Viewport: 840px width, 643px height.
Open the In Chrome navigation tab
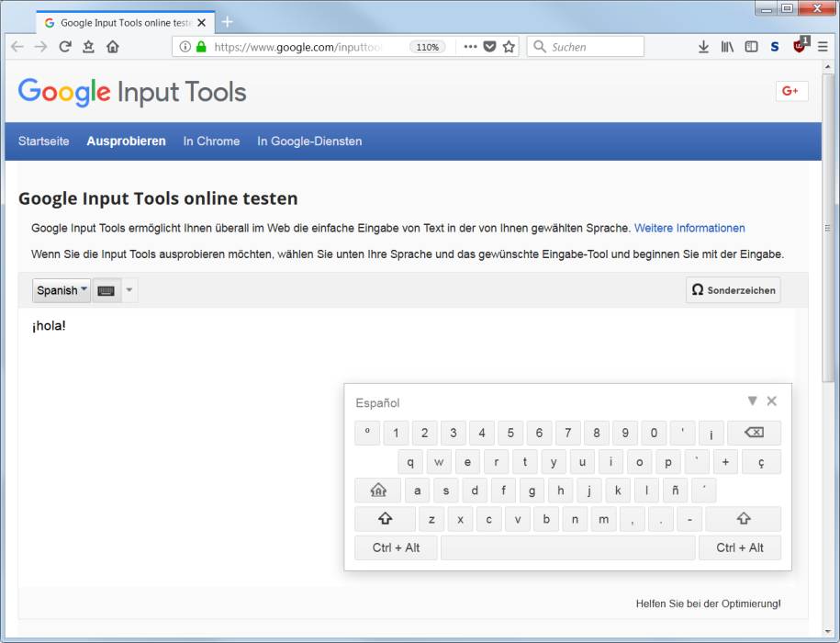tap(211, 141)
